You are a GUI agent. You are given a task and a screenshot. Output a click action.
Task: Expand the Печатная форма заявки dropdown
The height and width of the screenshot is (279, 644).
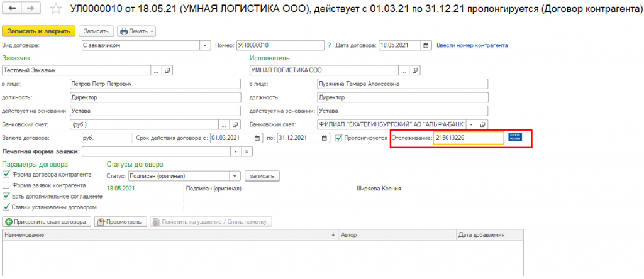coord(236,152)
